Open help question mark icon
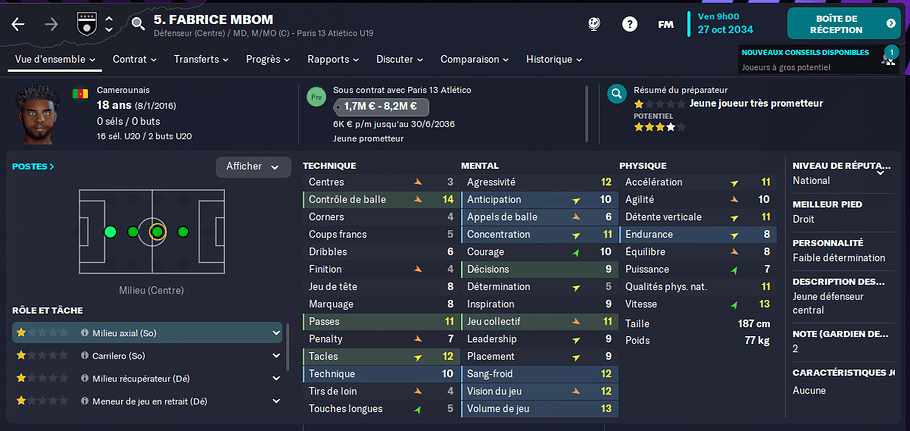This screenshot has height=431, width=910. [x=630, y=24]
